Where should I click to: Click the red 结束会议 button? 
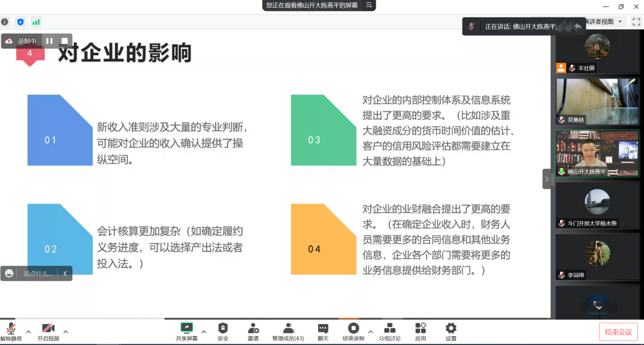tap(618, 332)
